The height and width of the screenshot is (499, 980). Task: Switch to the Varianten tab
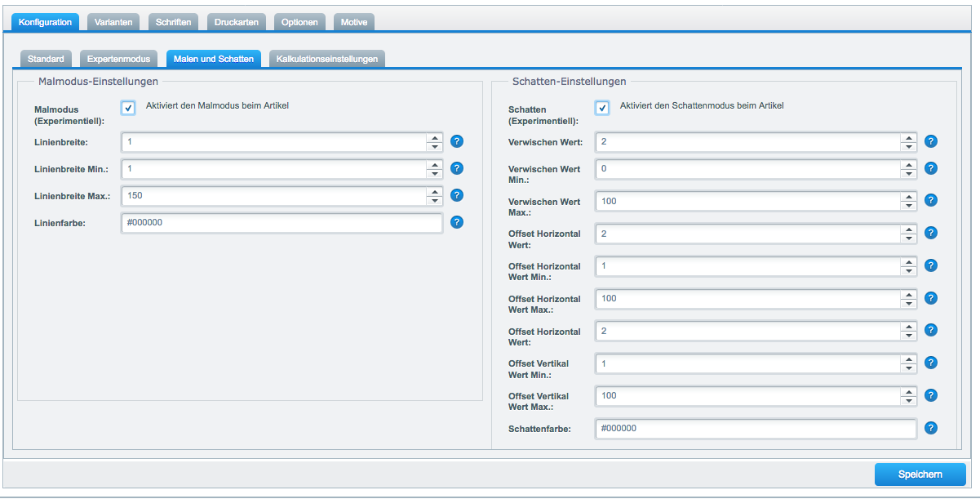(113, 22)
